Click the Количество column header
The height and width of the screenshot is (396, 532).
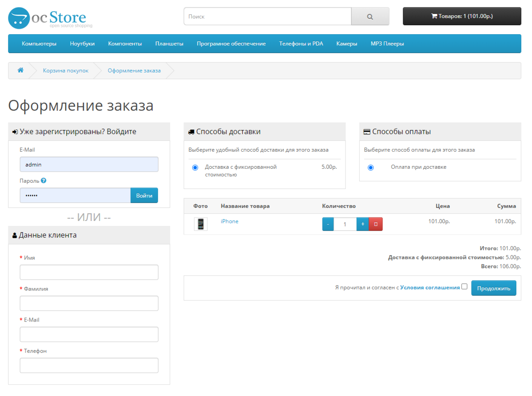(x=339, y=206)
